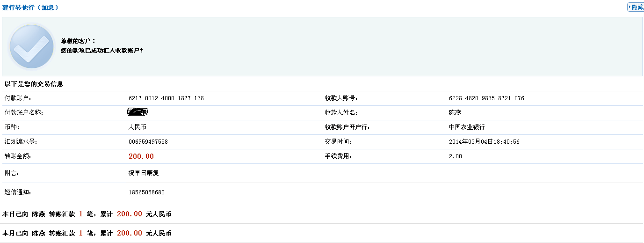Click the transaction time 2014年03月04日18:40:56
644x243 pixels.
[x=484, y=142]
